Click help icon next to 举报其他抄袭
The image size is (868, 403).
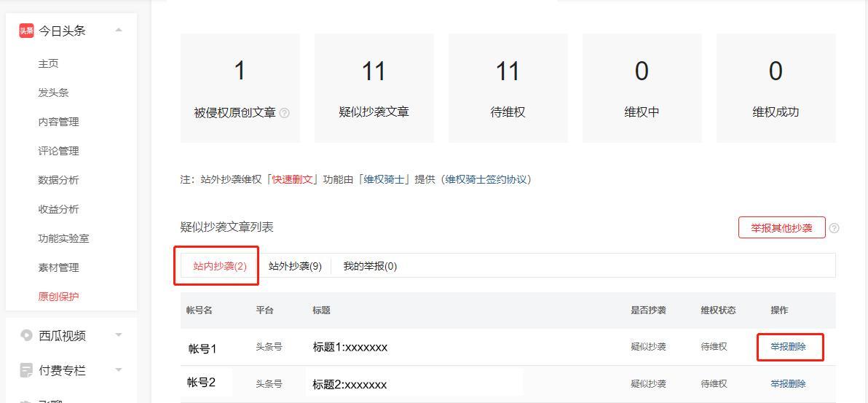[835, 228]
